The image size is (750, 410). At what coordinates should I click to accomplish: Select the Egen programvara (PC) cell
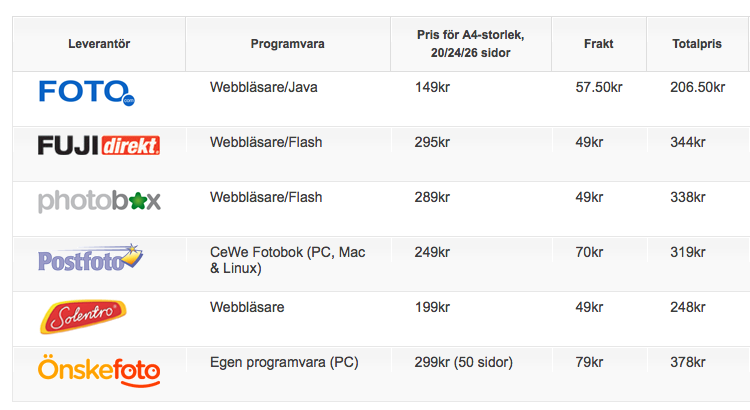coord(284,362)
